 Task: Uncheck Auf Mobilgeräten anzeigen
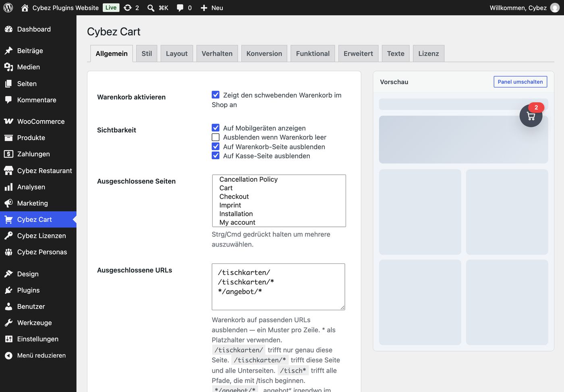(216, 128)
